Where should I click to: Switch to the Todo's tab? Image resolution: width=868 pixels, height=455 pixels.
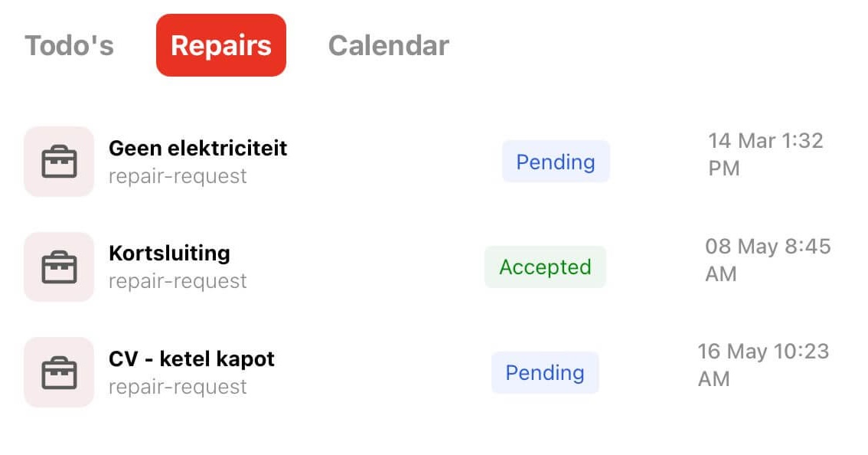pyautogui.click(x=69, y=45)
